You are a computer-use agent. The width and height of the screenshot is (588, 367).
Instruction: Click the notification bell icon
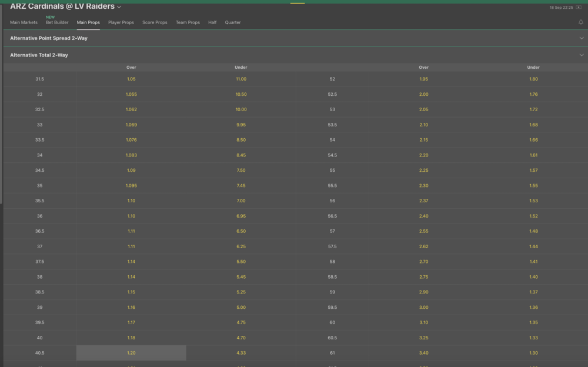pyautogui.click(x=581, y=22)
